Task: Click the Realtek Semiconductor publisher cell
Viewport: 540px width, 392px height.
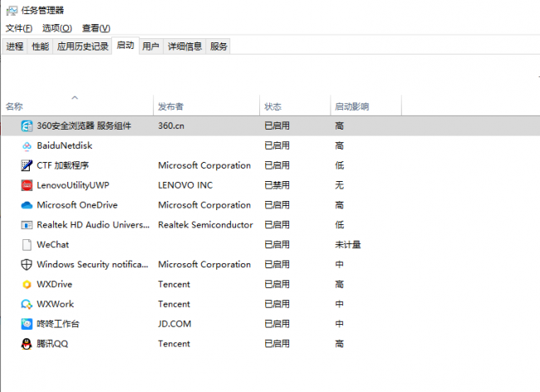Action: coord(205,225)
